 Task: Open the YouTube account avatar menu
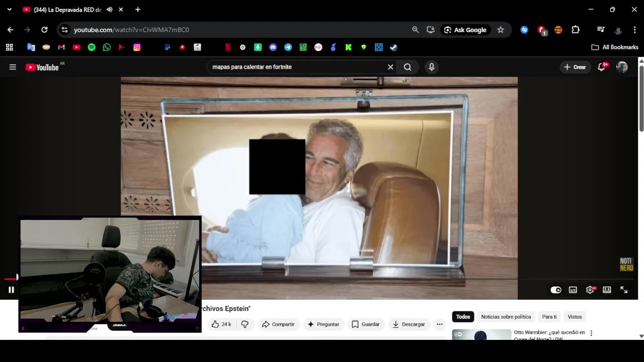point(622,67)
